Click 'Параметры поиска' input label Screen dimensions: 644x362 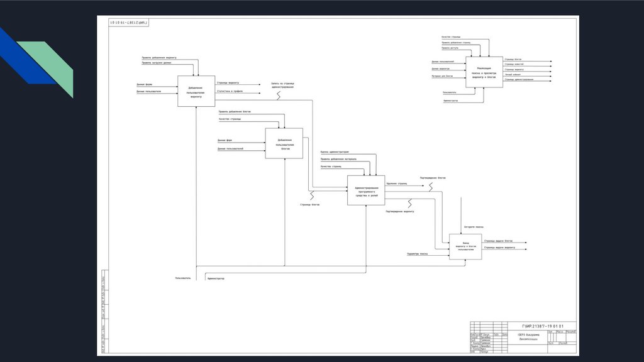[418, 254]
